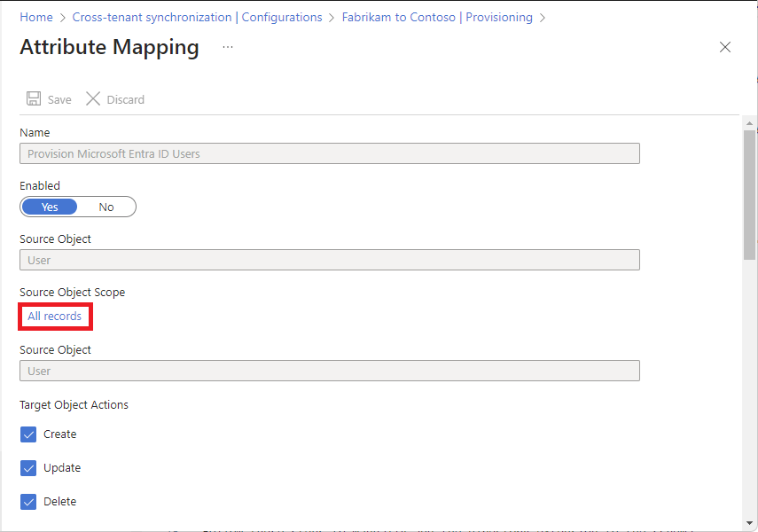Viewport: 758px width, 532px height.
Task: Go to Home breadcrumb
Action: (36, 17)
